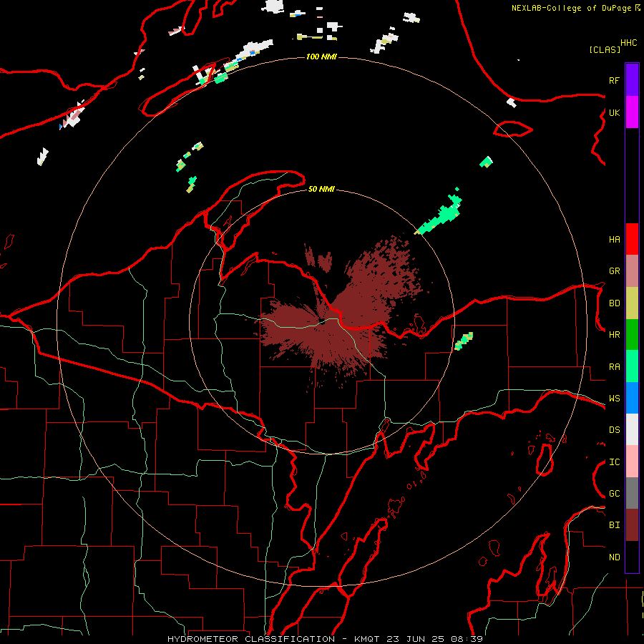Click the 'ND' legend label text

(614, 557)
